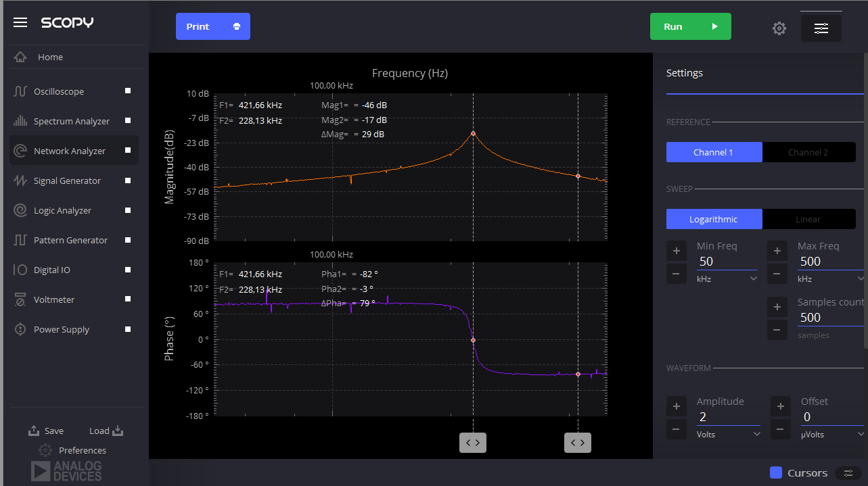Click the Min Freq value field 50

727,262
